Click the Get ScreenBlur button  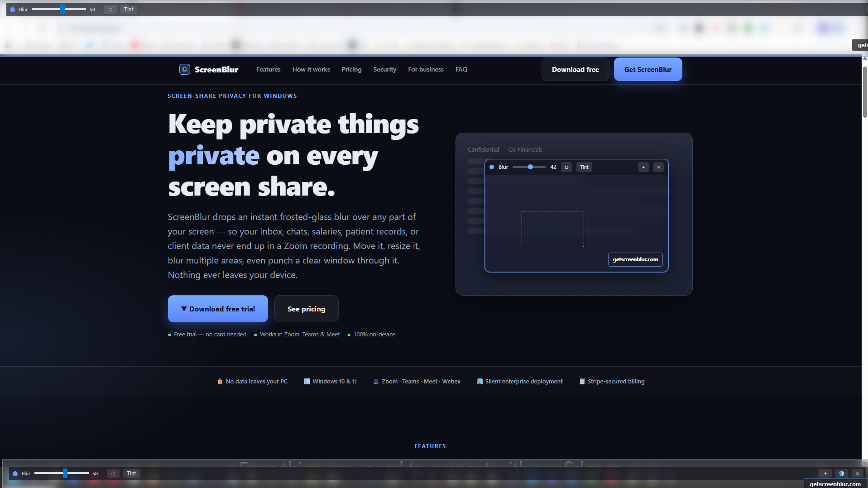tap(648, 69)
